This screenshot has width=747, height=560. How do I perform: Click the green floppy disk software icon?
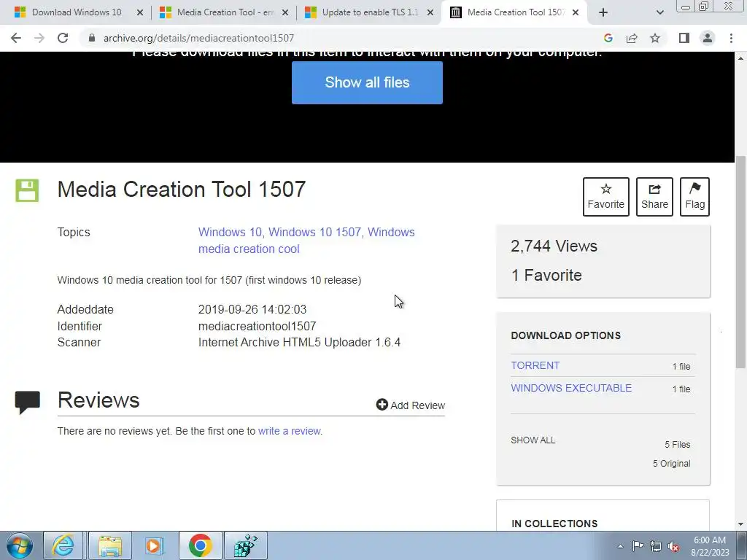coord(27,190)
